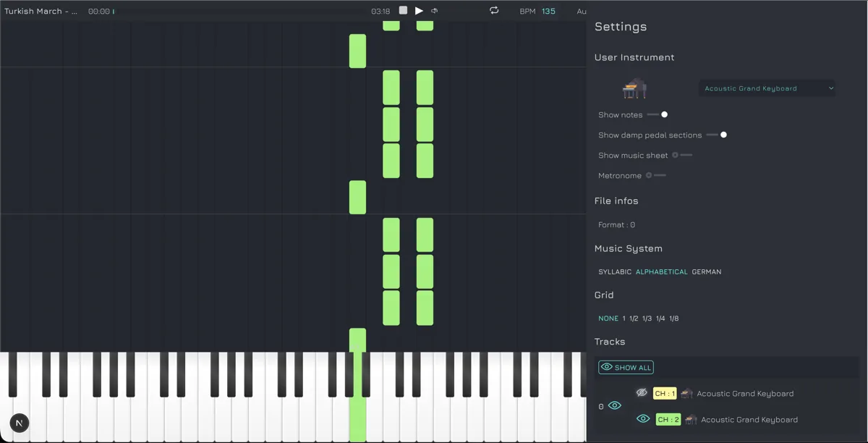Screen dimensions: 868x443
Task: Set grid to 1/4
Action: point(660,318)
